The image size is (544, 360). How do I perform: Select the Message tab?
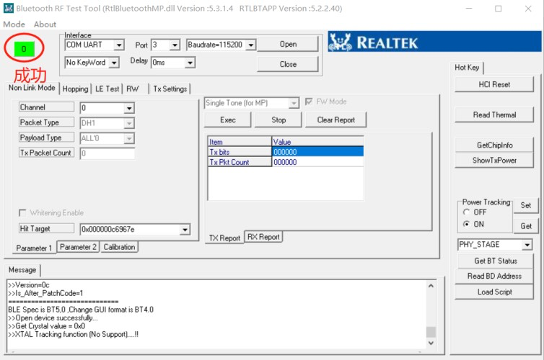tap(22, 270)
